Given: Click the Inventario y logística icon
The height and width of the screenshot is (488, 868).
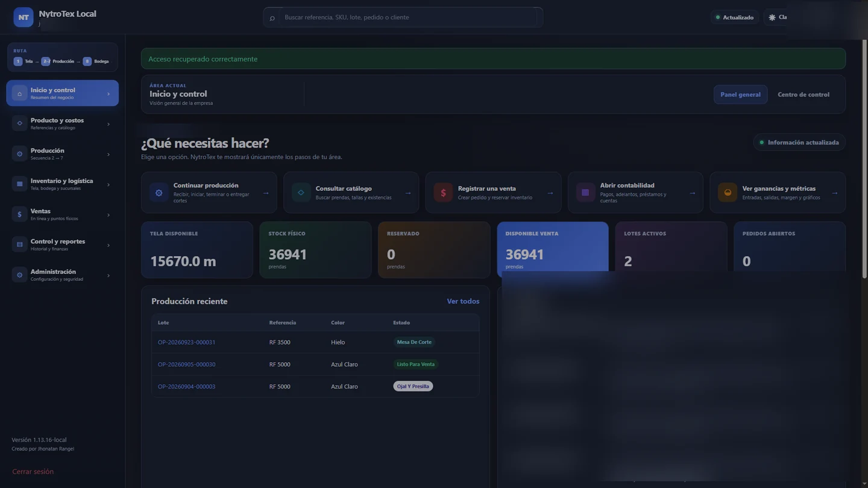Looking at the screenshot, I should coord(19,184).
